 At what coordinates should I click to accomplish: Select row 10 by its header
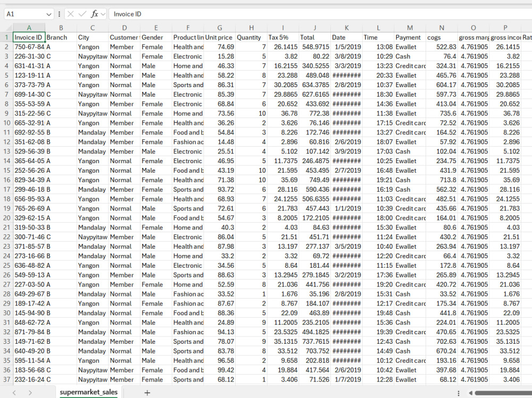7,123
